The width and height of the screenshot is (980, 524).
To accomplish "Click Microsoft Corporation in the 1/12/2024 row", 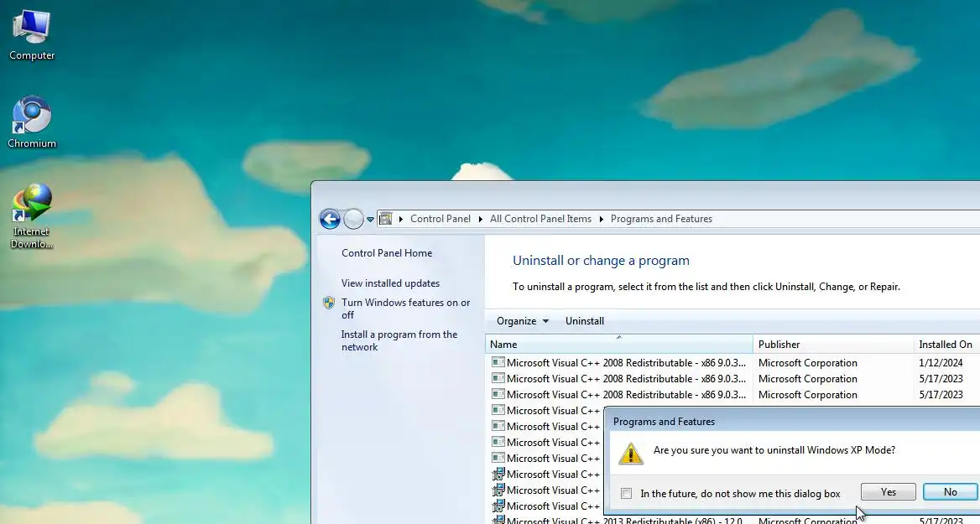I will 807,363.
